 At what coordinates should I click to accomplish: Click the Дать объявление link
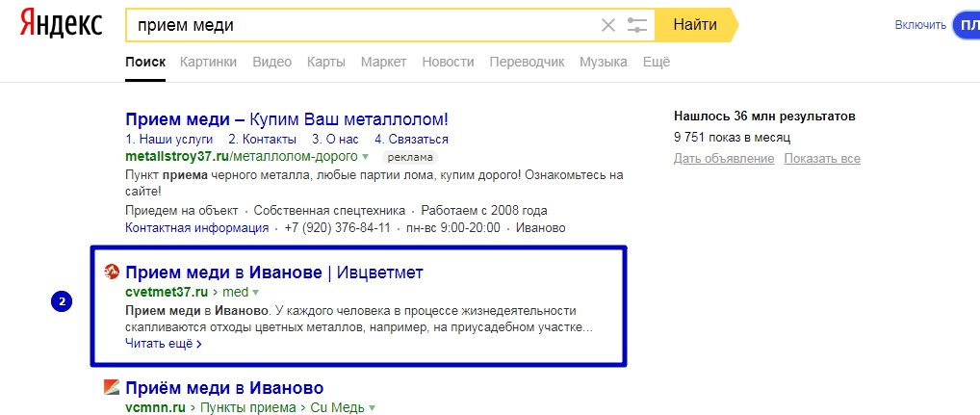[724, 159]
